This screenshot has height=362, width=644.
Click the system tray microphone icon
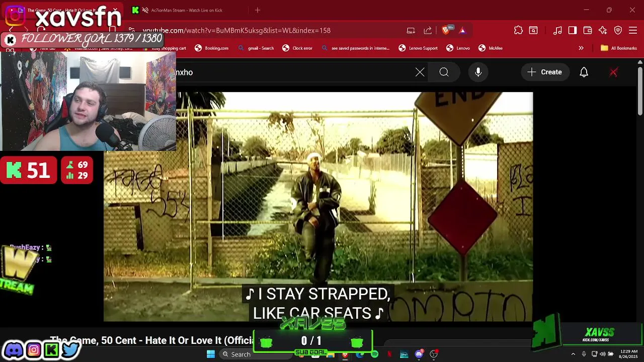tap(584, 354)
